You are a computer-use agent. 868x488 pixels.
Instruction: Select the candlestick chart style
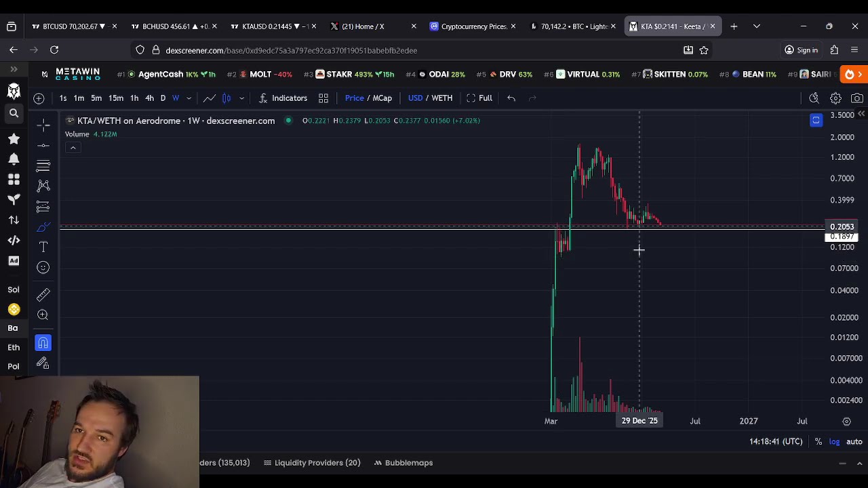[226, 98]
